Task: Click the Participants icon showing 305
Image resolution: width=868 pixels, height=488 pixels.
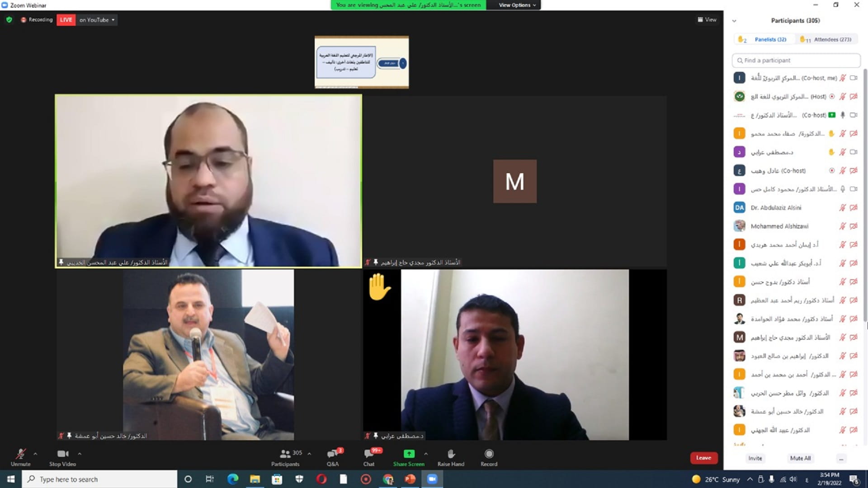Action: 285,454
